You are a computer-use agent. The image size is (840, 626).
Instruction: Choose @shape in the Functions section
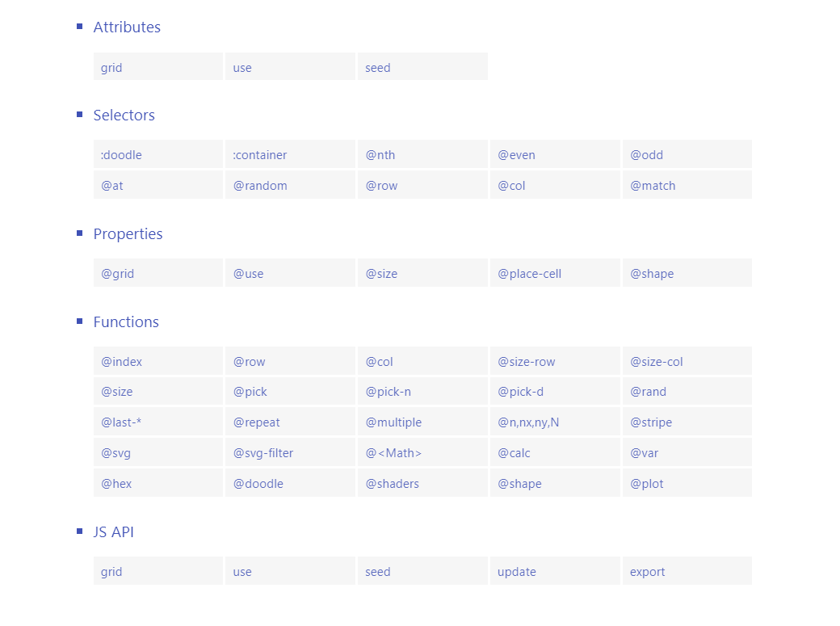pyautogui.click(x=555, y=482)
